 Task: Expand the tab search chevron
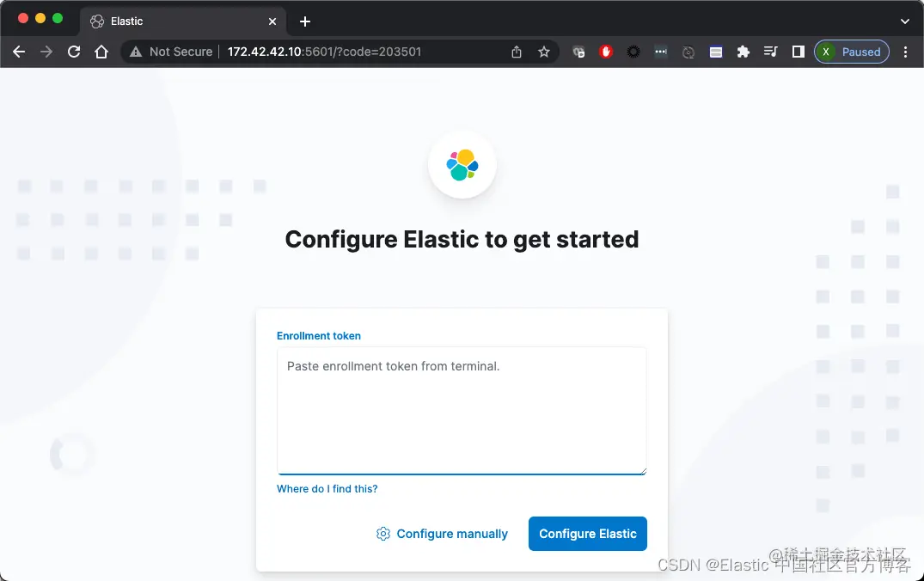[905, 21]
